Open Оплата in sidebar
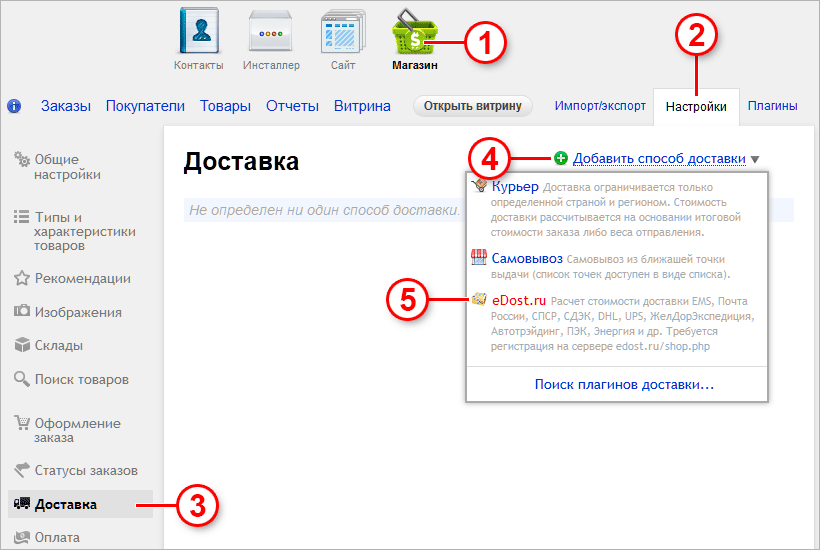This screenshot has width=820, height=550. click(x=57, y=537)
